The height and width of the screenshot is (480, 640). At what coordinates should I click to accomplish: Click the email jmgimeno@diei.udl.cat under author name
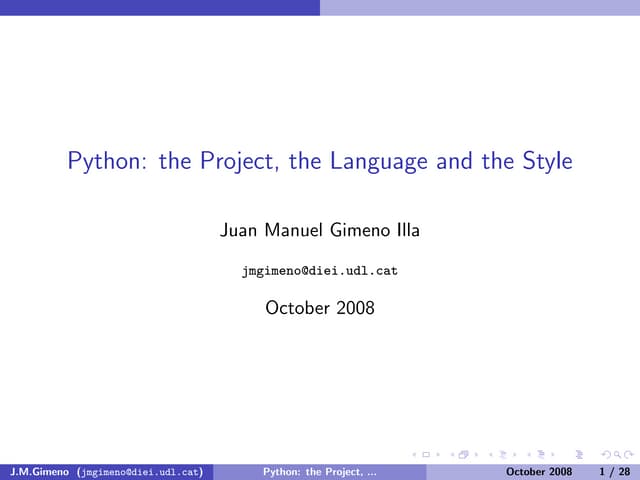(320, 271)
